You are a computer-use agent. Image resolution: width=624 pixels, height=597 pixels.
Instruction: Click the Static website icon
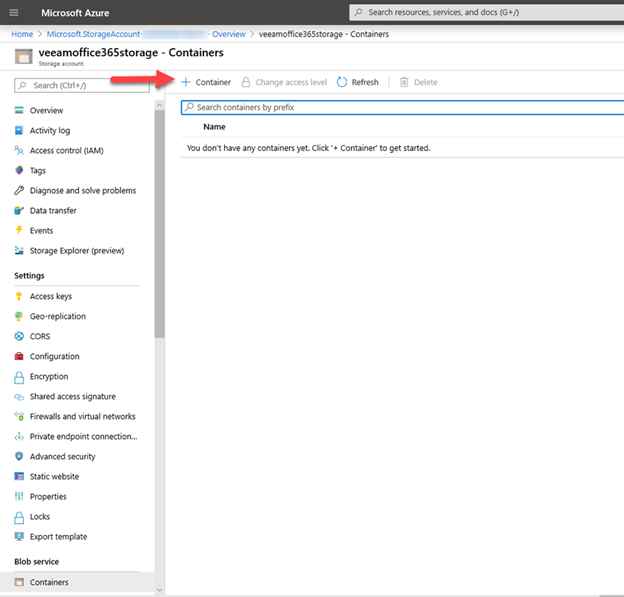coord(19,476)
